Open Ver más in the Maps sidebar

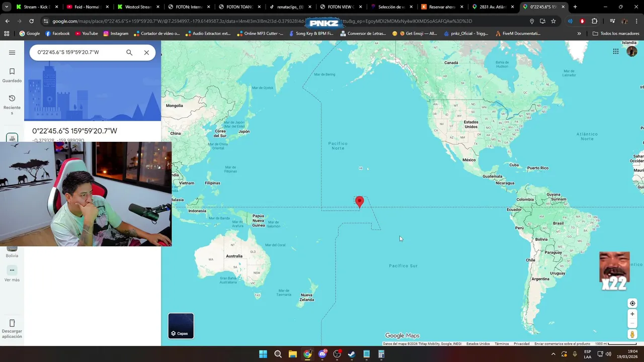pyautogui.click(x=12, y=274)
